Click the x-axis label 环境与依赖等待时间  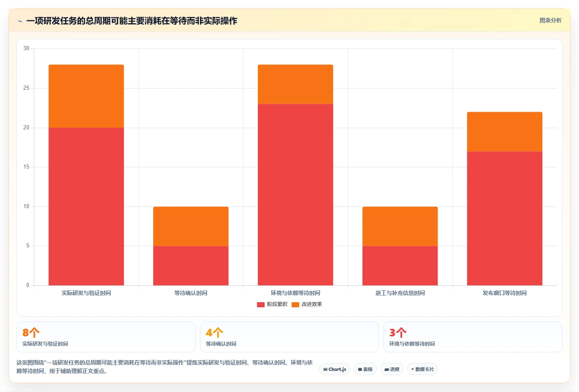click(295, 293)
